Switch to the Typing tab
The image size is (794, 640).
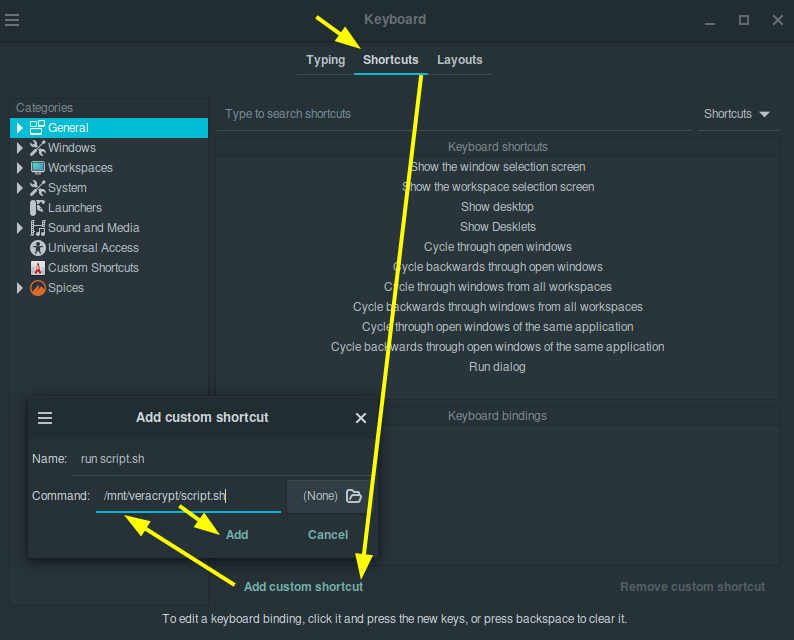click(x=326, y=60)
